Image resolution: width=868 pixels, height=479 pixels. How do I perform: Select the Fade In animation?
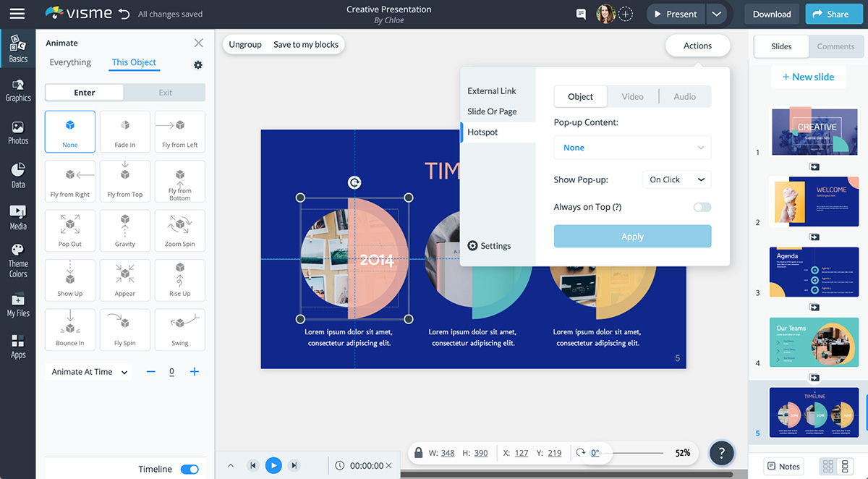(x=125, y=132)
